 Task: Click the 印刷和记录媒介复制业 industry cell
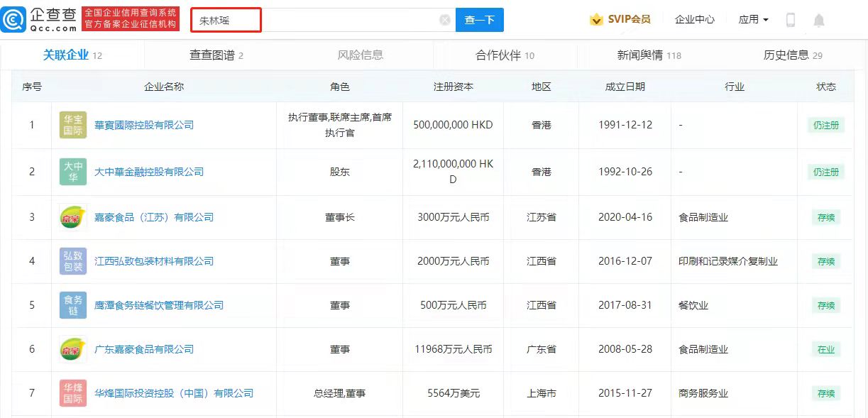(x=728, y=261)
